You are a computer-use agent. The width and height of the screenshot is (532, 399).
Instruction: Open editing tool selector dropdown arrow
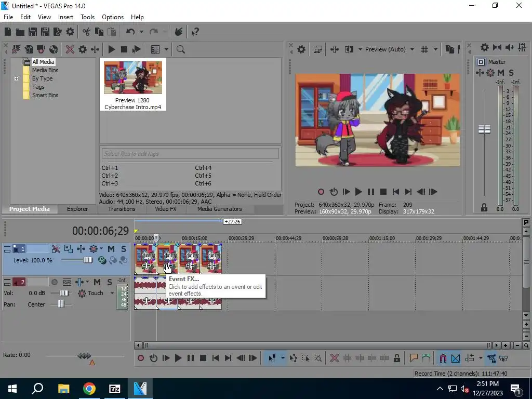(x=282, y=358)
